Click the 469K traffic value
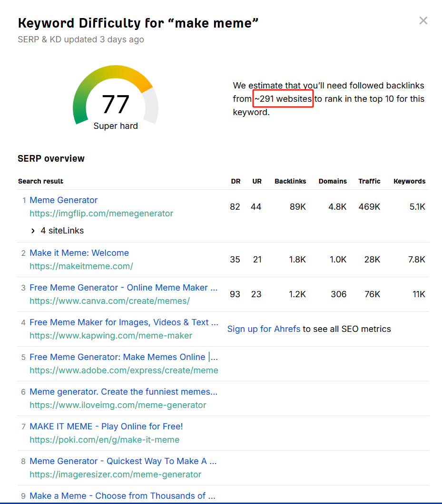The height and width of the screenshot is (504, 442). [369, 207]
